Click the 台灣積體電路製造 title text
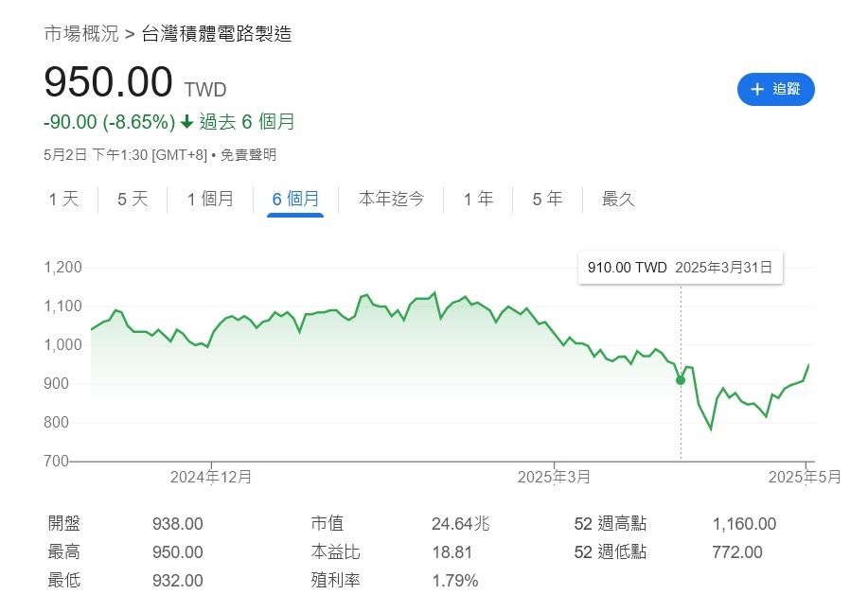Viewport: 868px width, 612px height. click(x=217, y=34)
